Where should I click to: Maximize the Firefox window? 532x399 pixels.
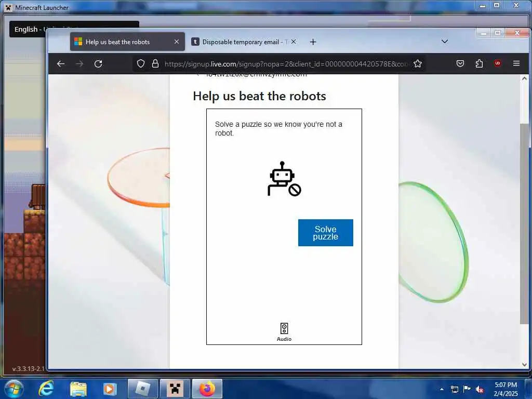click(498, 33)
